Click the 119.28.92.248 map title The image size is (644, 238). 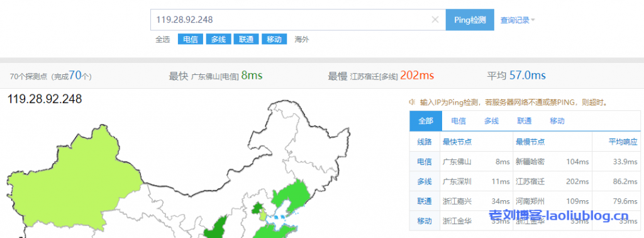point(45,99)
